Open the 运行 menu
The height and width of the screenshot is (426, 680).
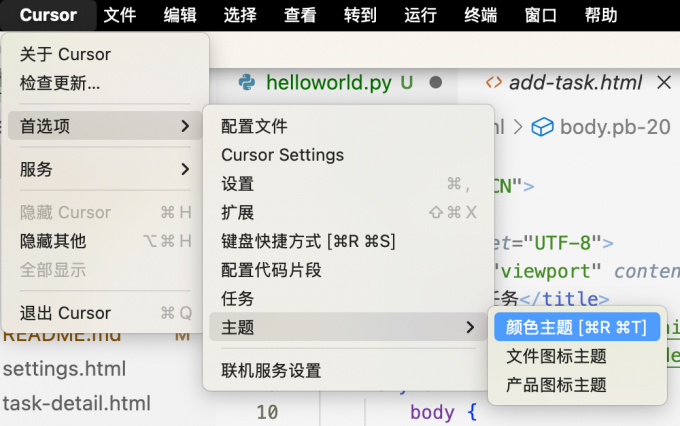click(421, 15)
